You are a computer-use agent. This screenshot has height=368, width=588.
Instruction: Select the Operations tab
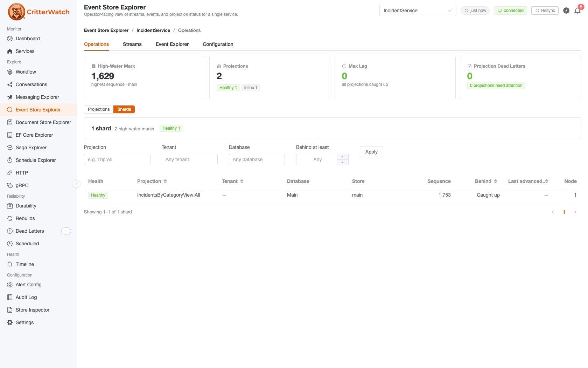(x=96, y=44)
